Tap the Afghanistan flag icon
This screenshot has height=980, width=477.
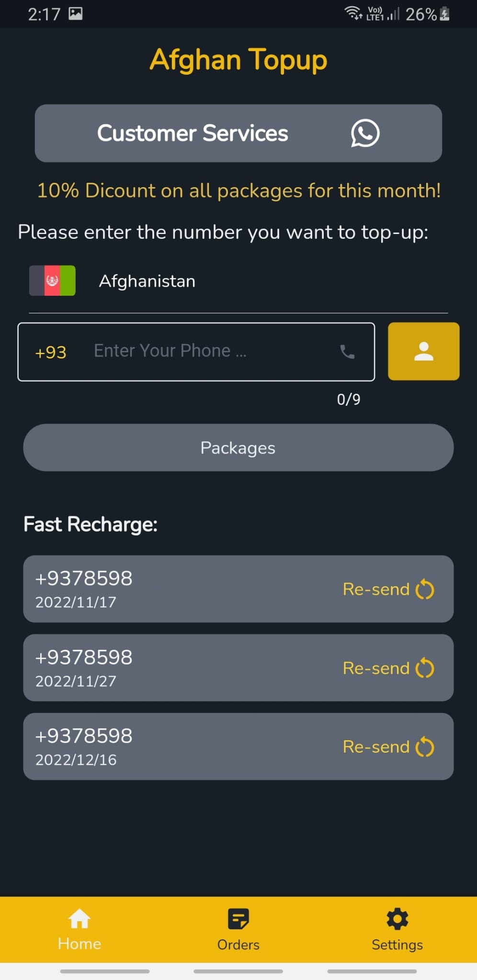[52, 280]
